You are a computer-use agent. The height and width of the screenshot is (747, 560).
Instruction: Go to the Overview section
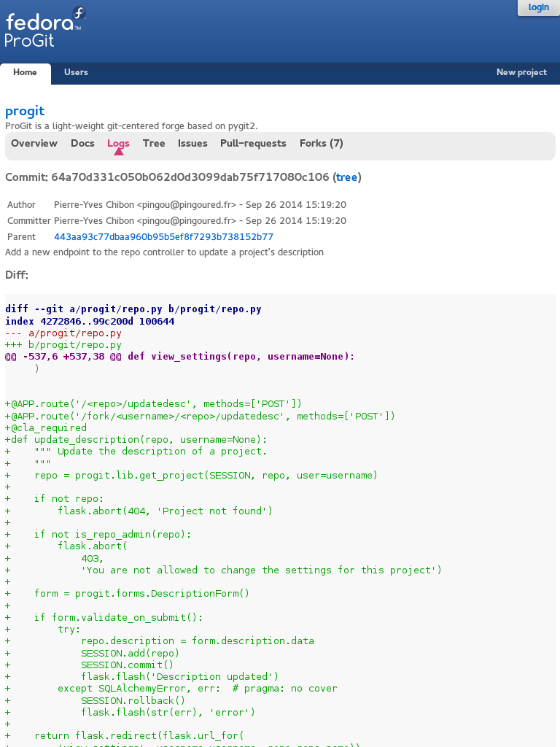coord(34,144)
